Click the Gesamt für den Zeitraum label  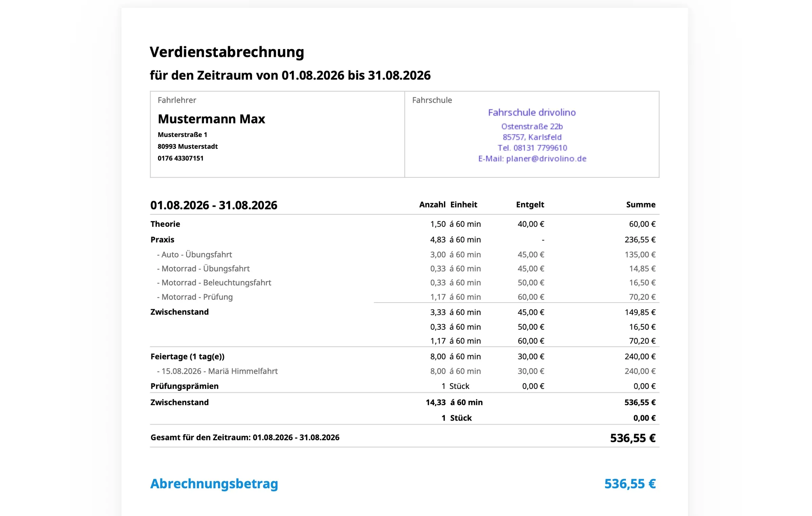coord(245,438)
